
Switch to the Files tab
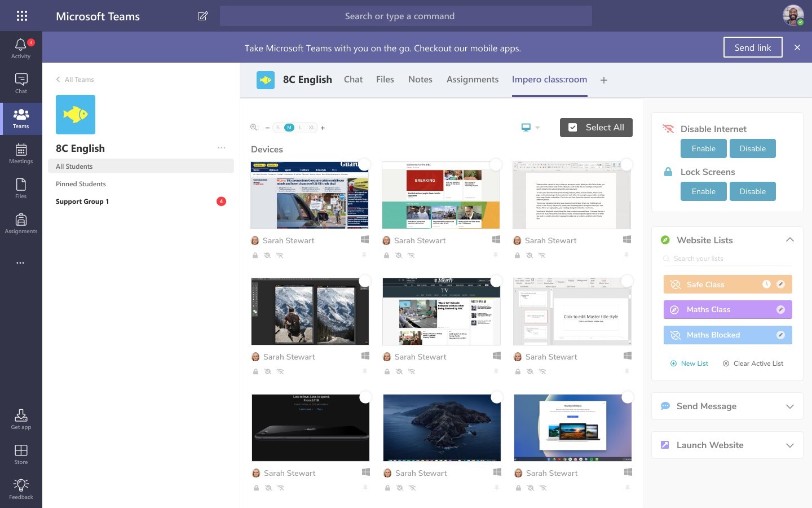(385, 80)
